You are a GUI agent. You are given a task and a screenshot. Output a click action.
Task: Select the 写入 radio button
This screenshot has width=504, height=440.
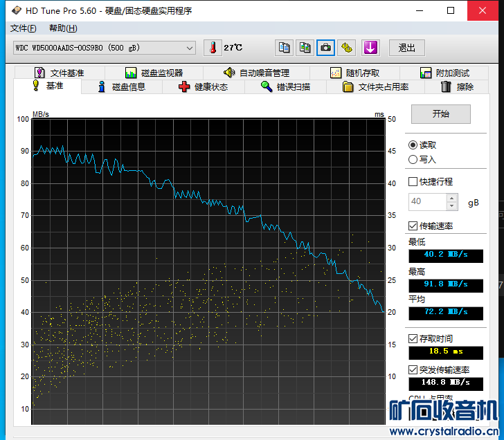click(413, 160)
